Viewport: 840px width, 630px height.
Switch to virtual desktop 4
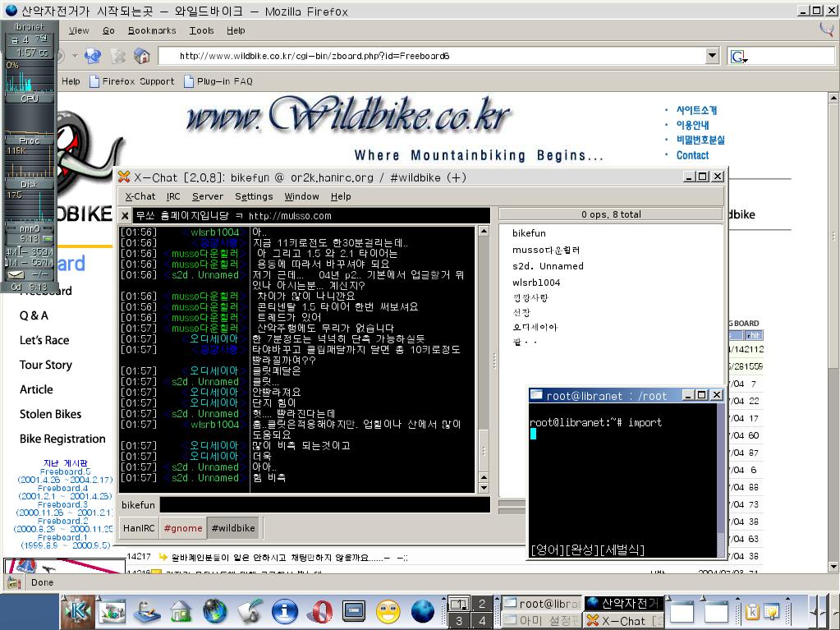point(482,621)
